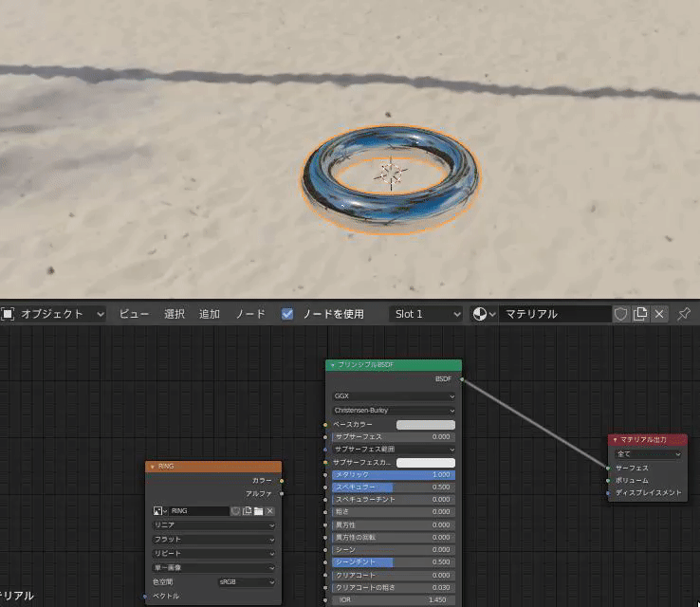Adjust the クリアコートの粗さ slider
The width and height of the screenshot is (700, 607).
(394, 588)
